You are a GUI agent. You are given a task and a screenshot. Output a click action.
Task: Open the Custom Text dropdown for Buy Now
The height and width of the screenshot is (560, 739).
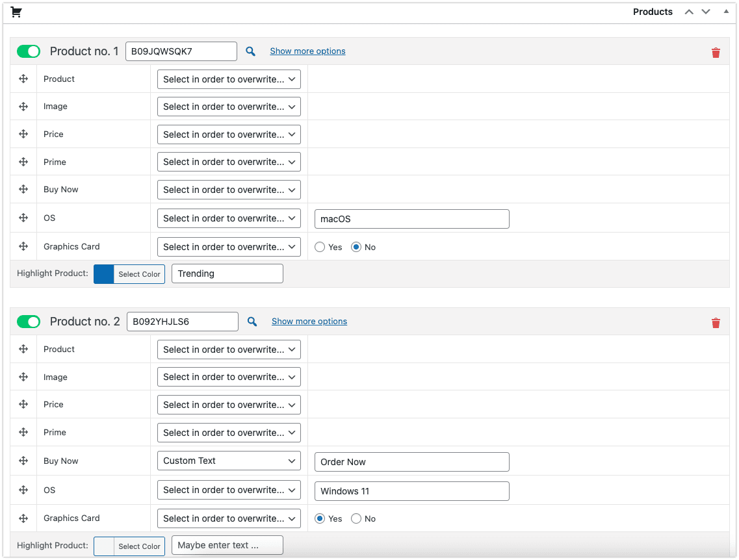click(229, 461)
